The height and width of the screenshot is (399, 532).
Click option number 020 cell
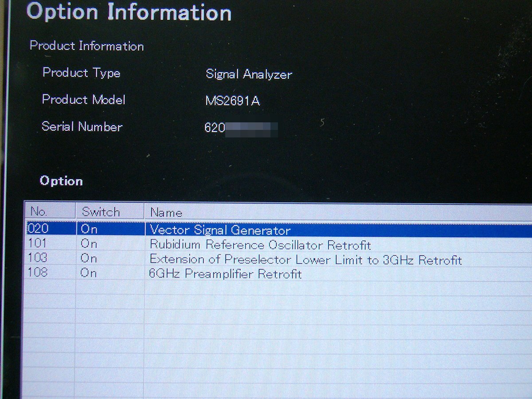click(x=38, y=229)
